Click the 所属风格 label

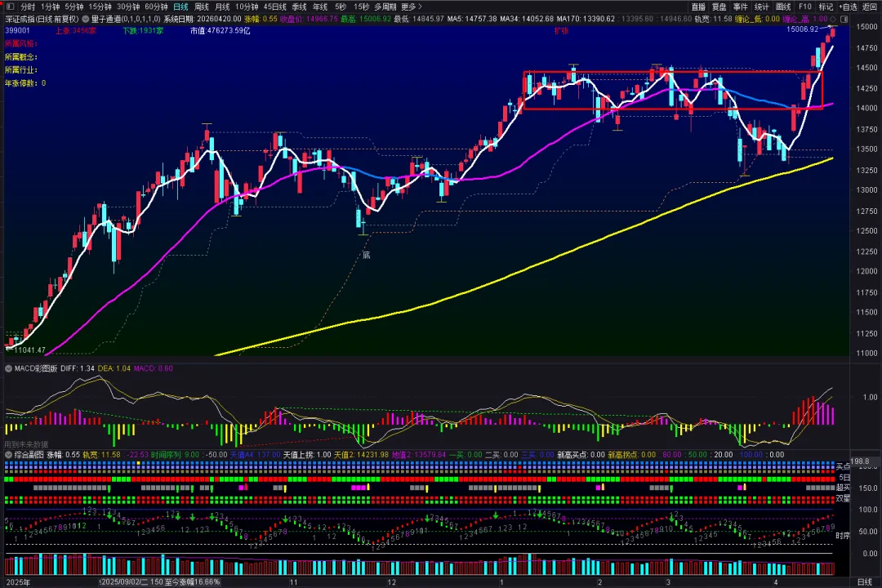coord(20,43)
